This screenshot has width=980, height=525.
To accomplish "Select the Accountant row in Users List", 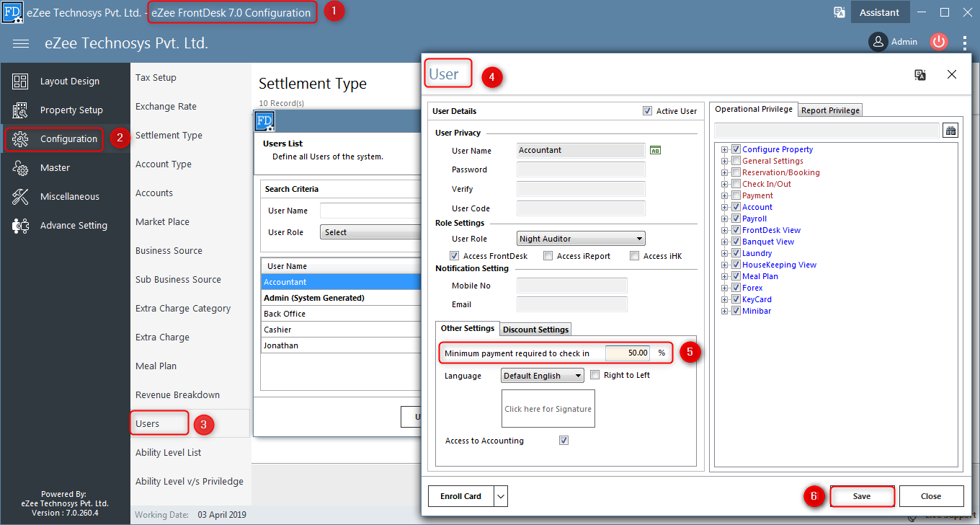I will coord(341,282).
